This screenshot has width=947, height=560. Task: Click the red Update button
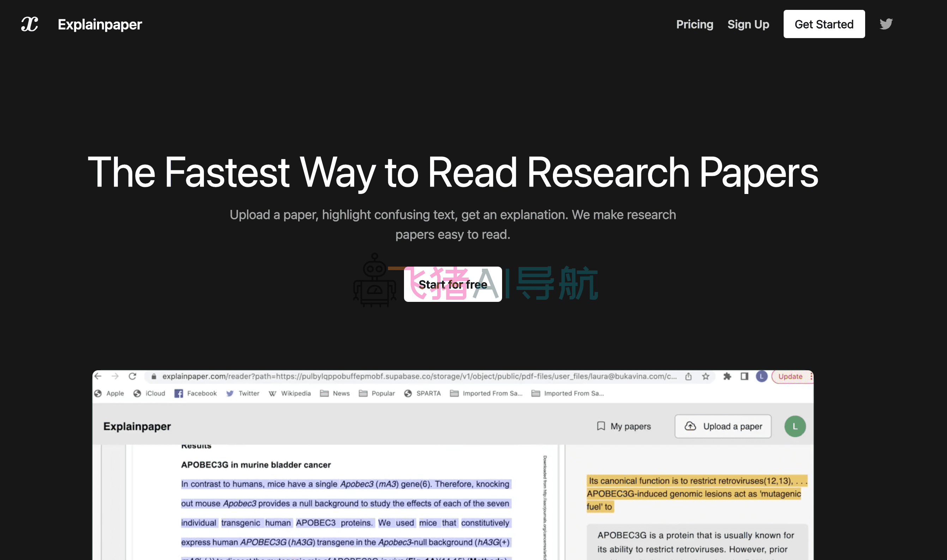click(791, 376)
